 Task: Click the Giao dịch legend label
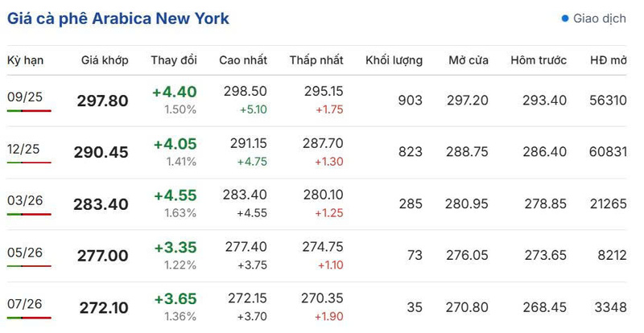600,18
